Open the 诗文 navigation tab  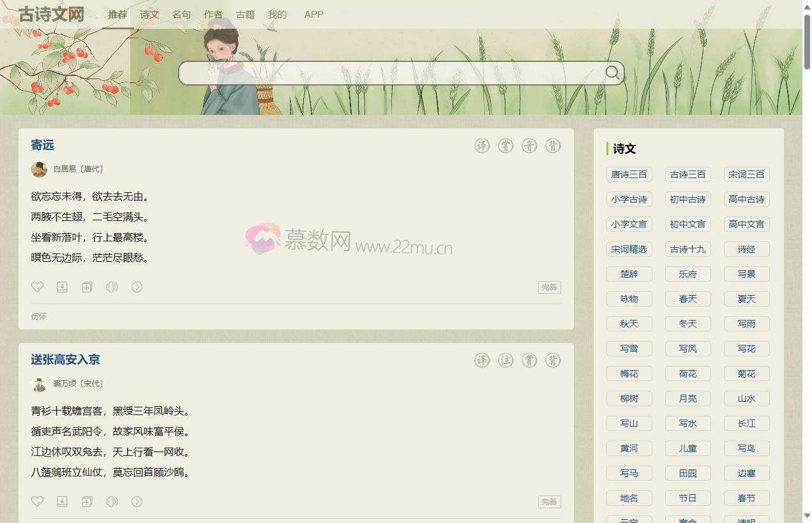pyautogui.click(x=149, y=14)
